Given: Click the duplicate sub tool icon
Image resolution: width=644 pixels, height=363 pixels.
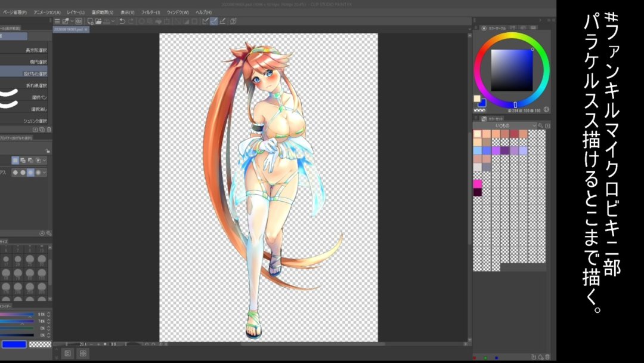Looking at the screenshot, I should click(42, 130).
